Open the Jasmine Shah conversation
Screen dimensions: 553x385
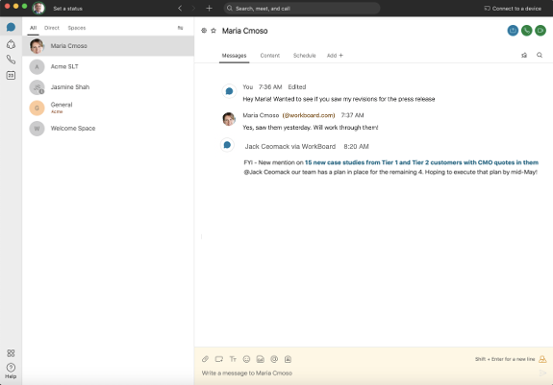108,87
